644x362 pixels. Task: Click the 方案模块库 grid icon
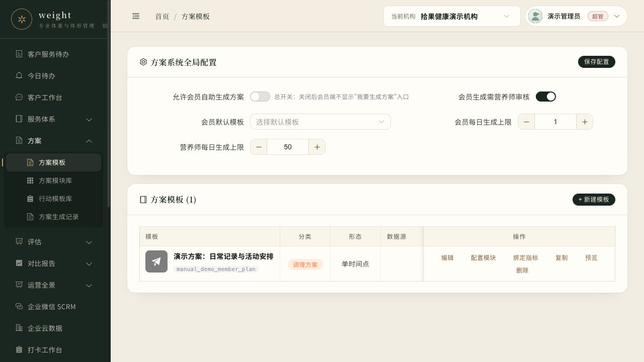tap(30, 180)
